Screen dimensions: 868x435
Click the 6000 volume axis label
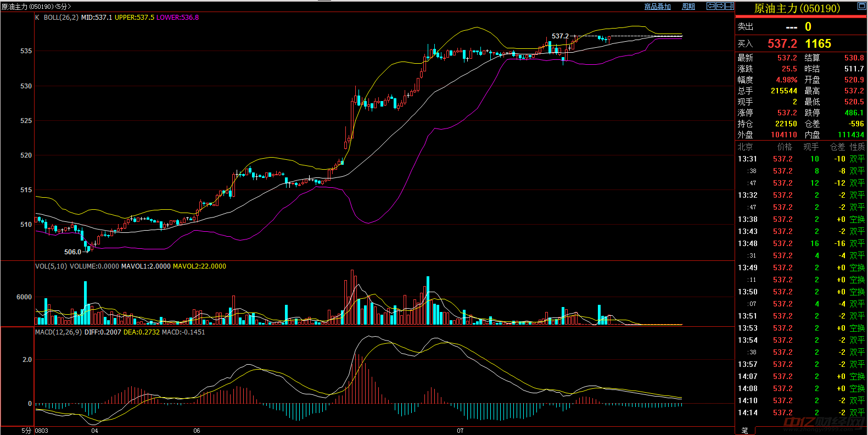pyautogui.click(x=24, y=297)
